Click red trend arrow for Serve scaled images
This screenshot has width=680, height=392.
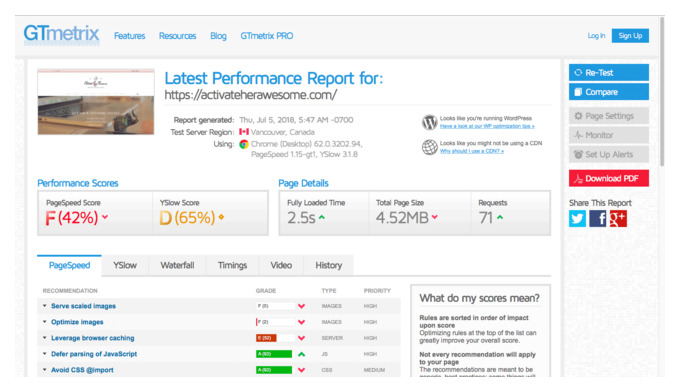pyautogui.click(x=301, y=306)
